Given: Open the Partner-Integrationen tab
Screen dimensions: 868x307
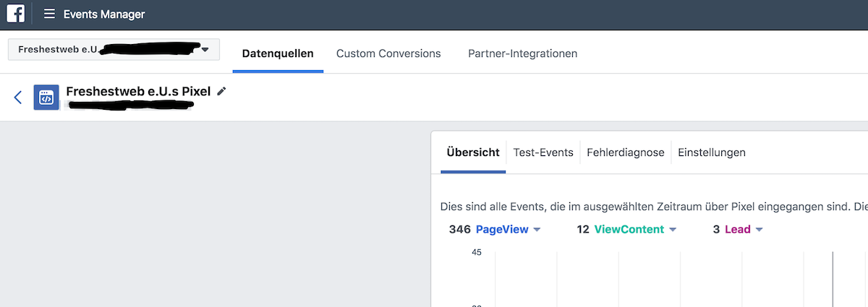Looking at the screenshot, I should [x=522, y=53].
